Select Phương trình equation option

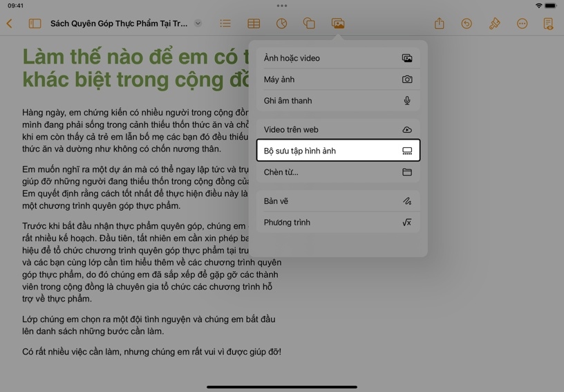point(338,223)
